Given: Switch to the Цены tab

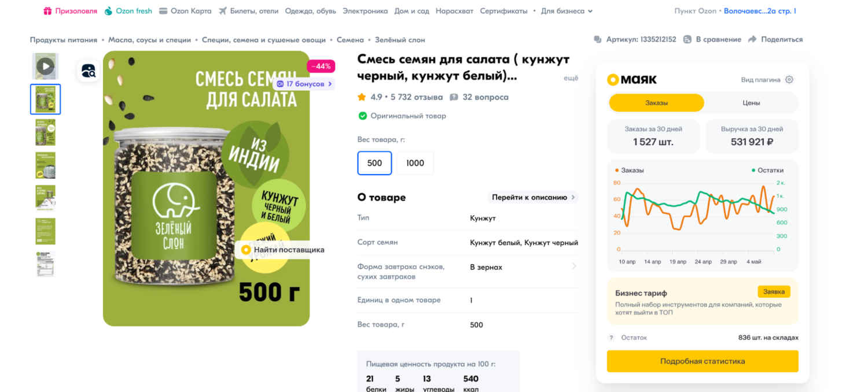Looking at the screenshot, I should tap(751, 103).
